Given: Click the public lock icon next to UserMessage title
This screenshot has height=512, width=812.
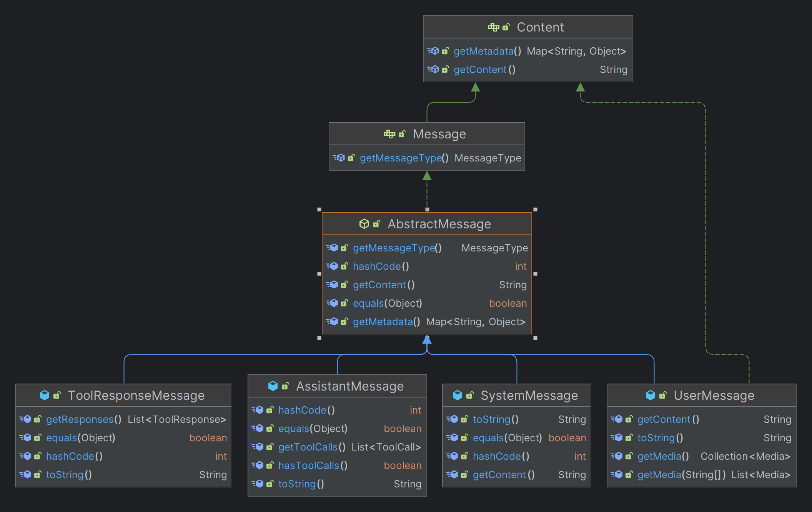Looking at the screenshot, I should (x=663, y=395).
